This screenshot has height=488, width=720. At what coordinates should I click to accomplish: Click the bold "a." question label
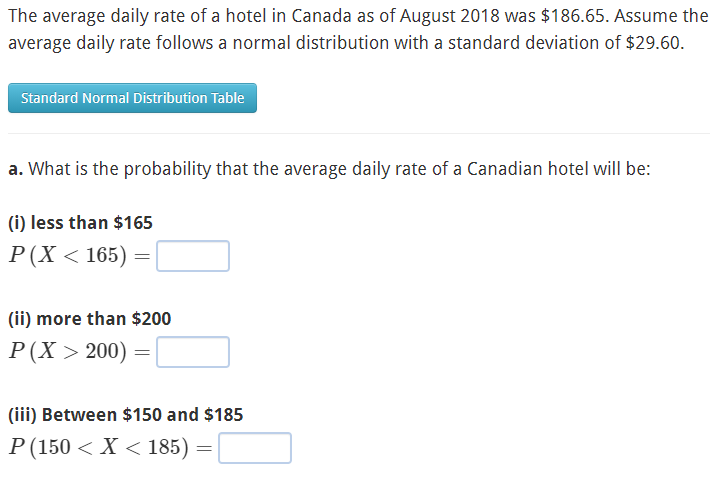click(x=16, y=169)
